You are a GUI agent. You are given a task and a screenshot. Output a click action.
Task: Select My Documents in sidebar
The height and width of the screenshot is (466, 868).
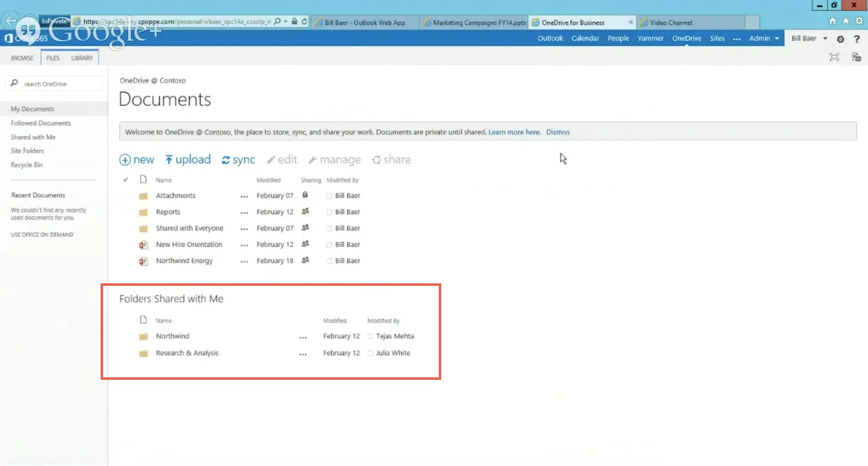point(33,109)
